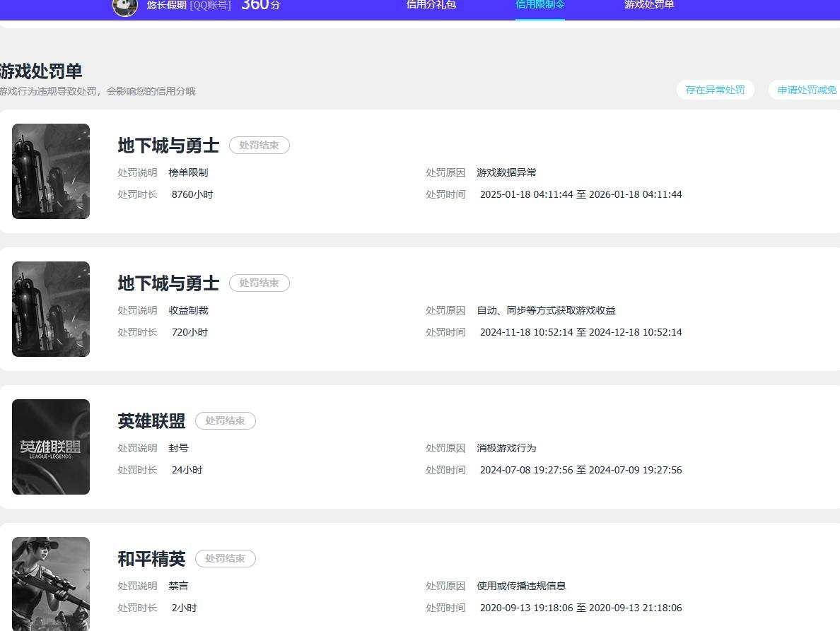Open the 和平精英 game cover thumbnail

tap(51, 584)
